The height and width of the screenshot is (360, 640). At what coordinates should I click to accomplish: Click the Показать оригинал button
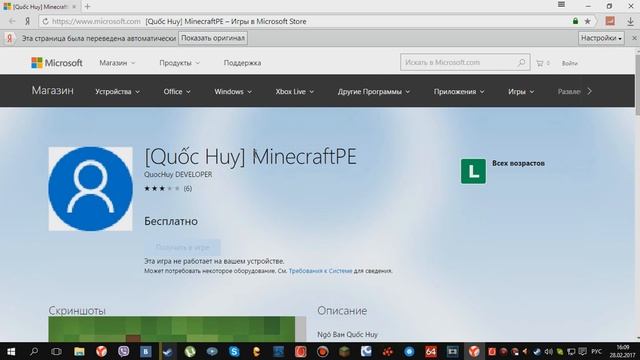[x=213, y=38]
